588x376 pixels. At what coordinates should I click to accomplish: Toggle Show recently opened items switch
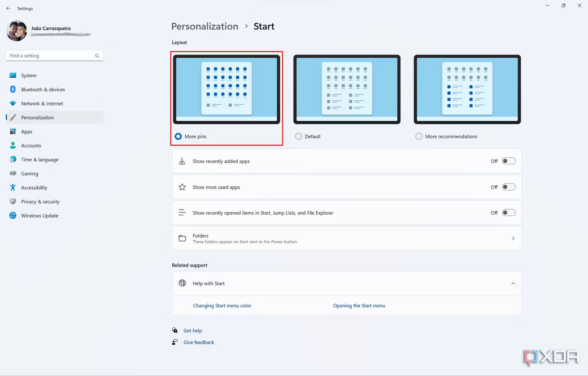coord(509,213)
